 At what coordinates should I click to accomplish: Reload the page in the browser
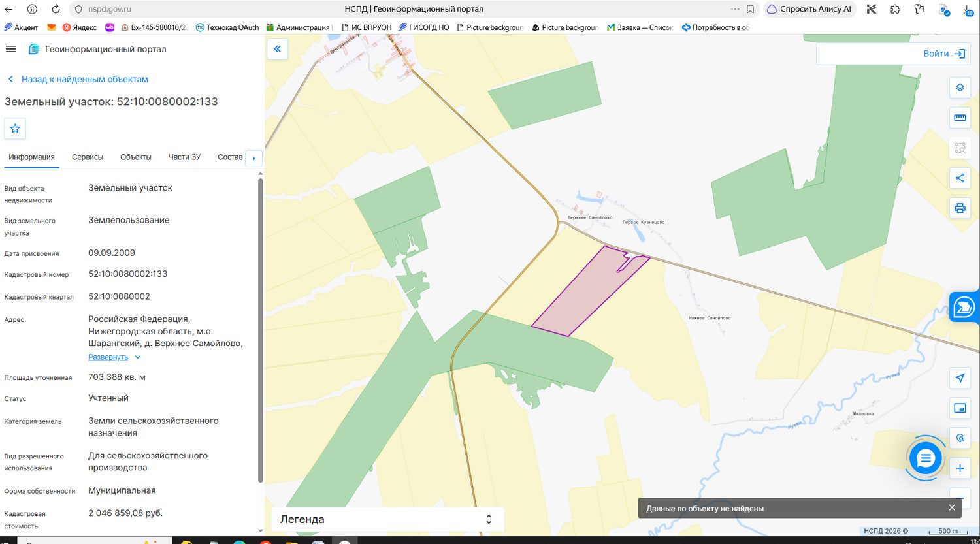click(56, 9)
